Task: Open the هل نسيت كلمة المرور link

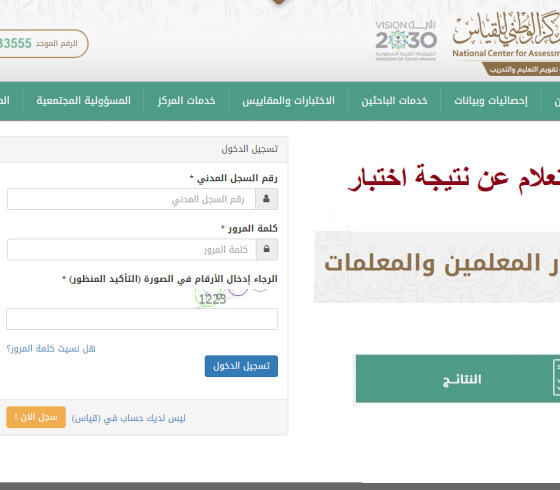Action: pos(51,349)
